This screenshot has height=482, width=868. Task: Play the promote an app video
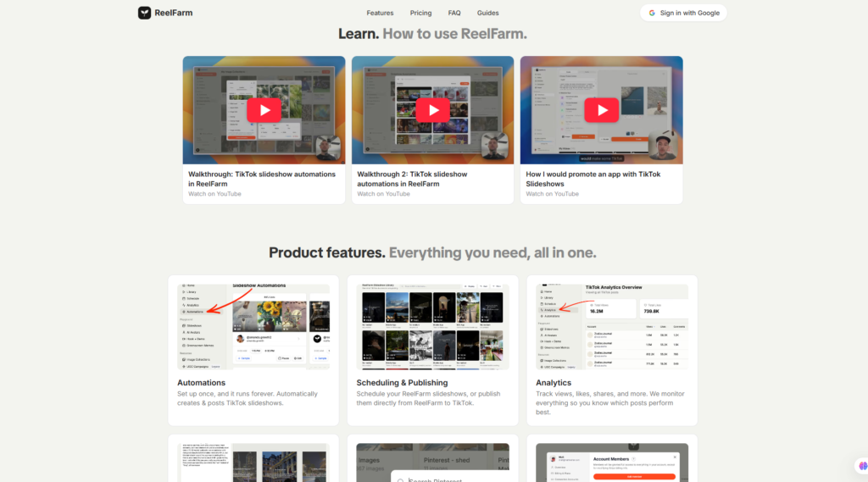pyautogui.click(x=601, y=110)
